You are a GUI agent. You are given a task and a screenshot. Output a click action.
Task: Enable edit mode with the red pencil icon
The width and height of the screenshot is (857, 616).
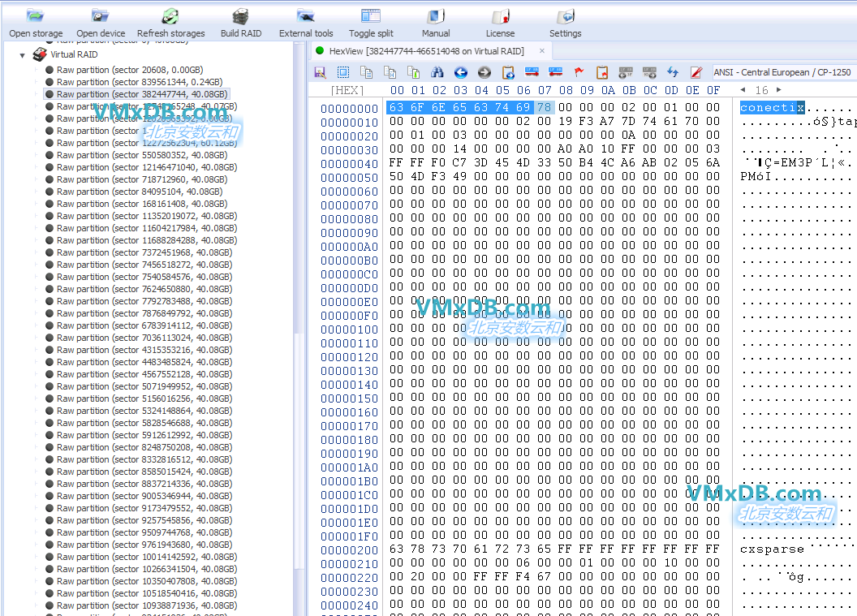[x=696, y=72]
